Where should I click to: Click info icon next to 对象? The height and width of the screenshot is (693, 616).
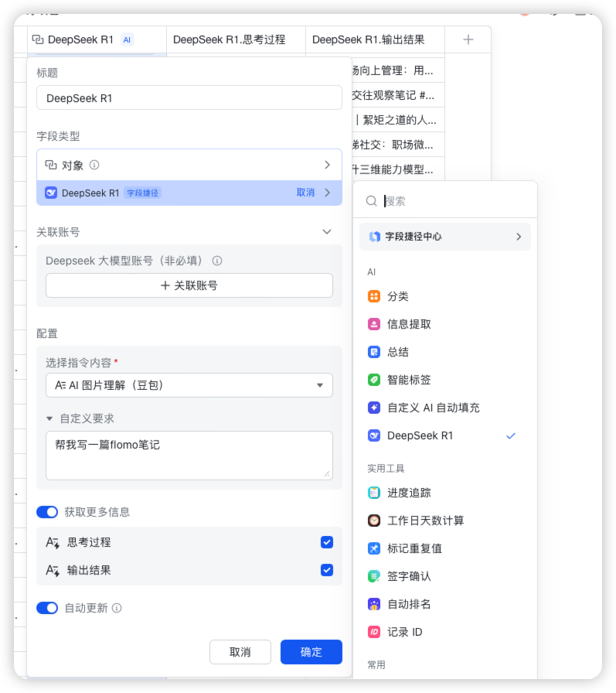click(x=94, y=165)
